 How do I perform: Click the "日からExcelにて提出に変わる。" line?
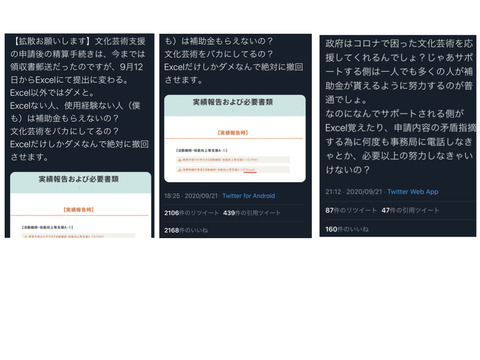(69, 80)
